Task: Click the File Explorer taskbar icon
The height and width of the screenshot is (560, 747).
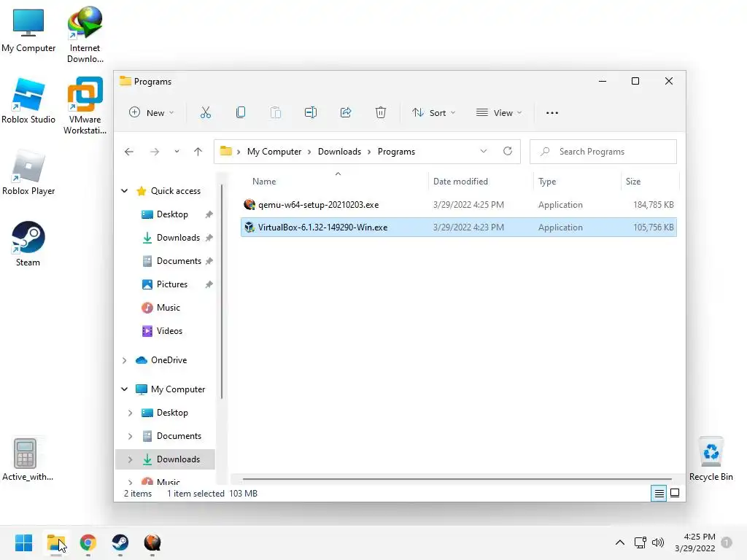Action: [x=55, y=542]
